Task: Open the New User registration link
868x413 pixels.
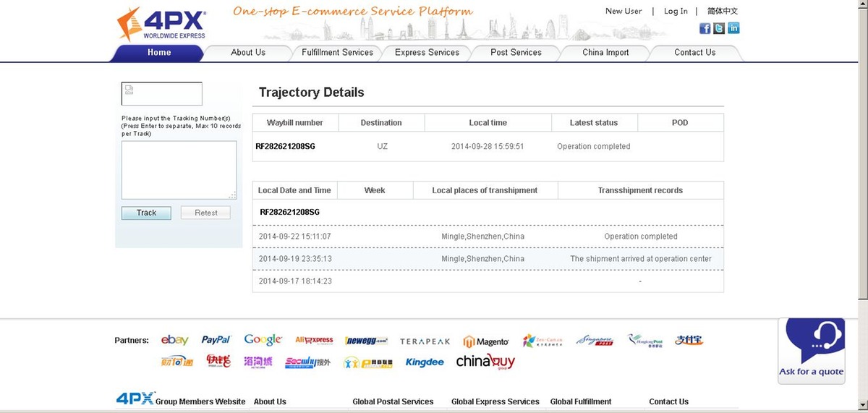Action: (x=624, y=11)
